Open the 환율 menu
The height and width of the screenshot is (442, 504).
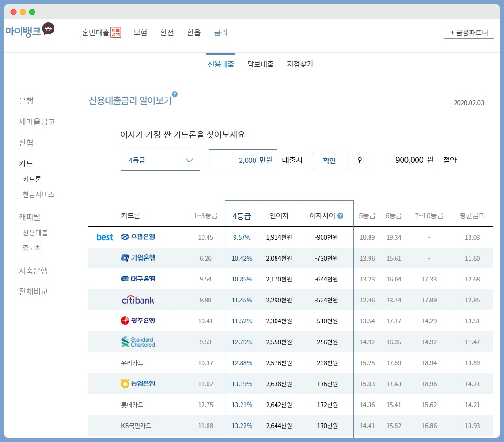click(194, 33)
